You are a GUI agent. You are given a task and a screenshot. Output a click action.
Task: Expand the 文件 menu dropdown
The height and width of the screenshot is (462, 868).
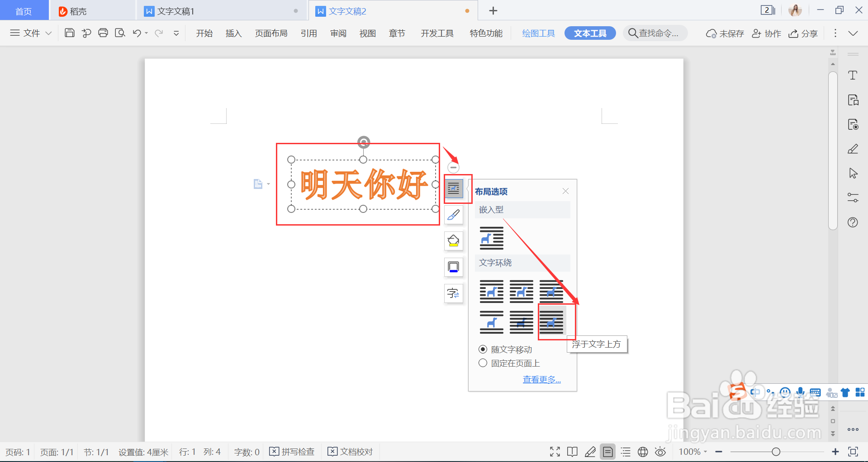tap(30, 33)
